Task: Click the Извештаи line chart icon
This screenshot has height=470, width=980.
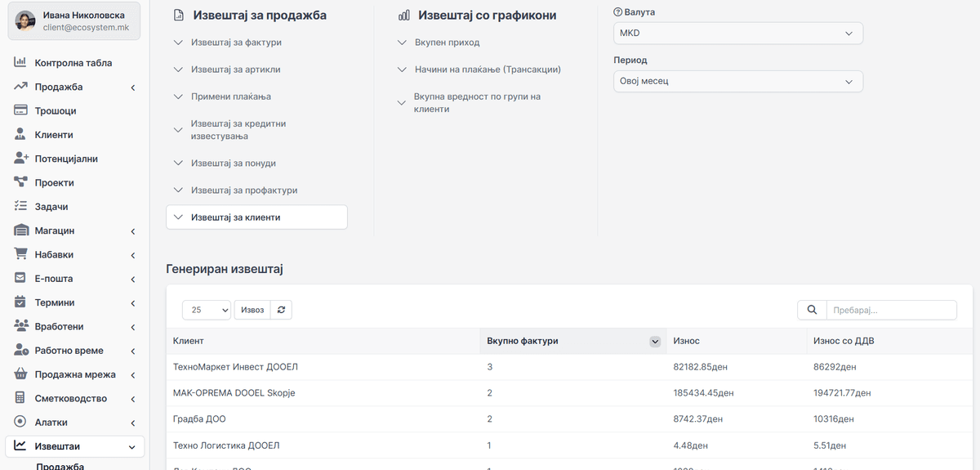Action: pos(20,446)
